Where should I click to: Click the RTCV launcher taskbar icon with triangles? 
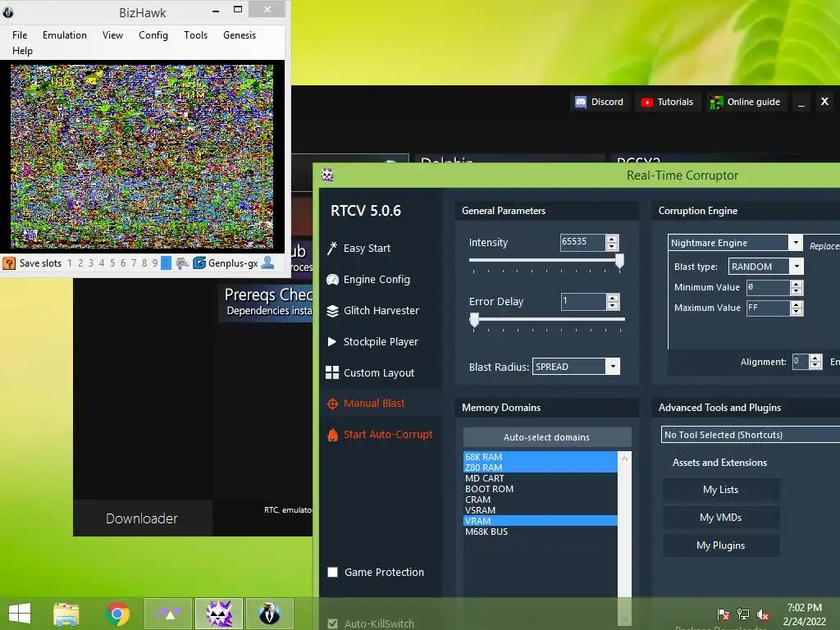click(168, 614)
